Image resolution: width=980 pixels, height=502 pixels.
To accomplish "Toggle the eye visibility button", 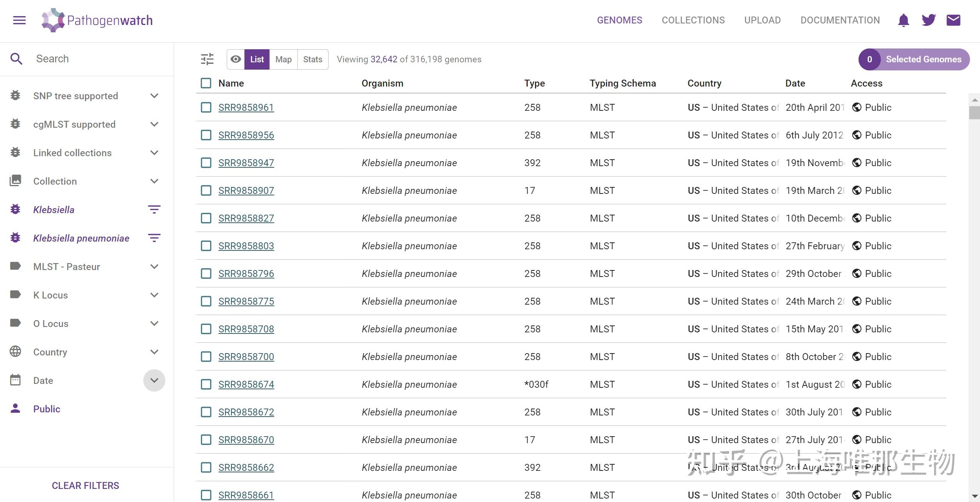I will (236, 59).
